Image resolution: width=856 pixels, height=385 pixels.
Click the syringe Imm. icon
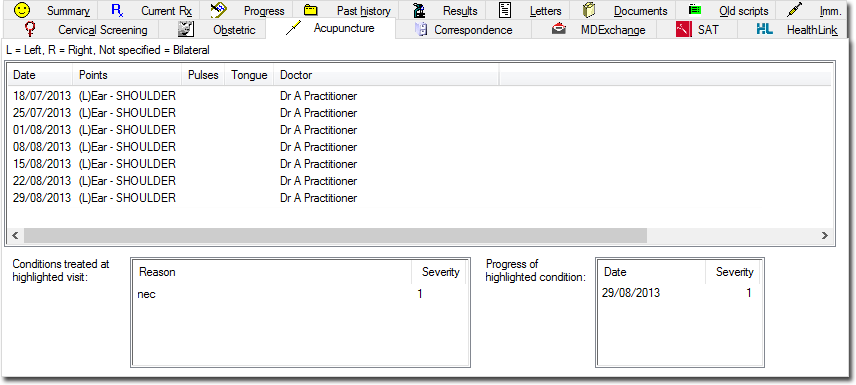click(x=794, y=10)
